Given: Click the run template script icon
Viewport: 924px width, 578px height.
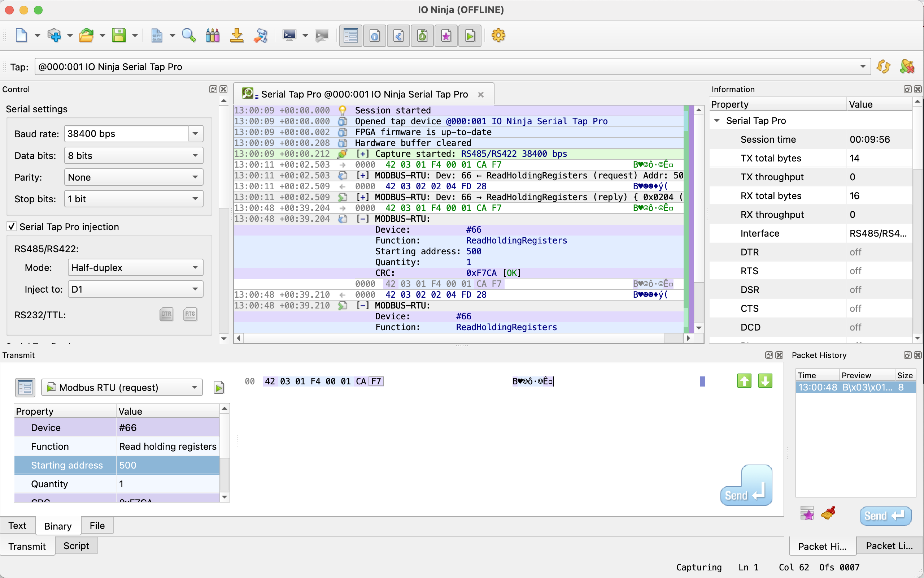Looking at the screenshot, I should tap(219, 387).
